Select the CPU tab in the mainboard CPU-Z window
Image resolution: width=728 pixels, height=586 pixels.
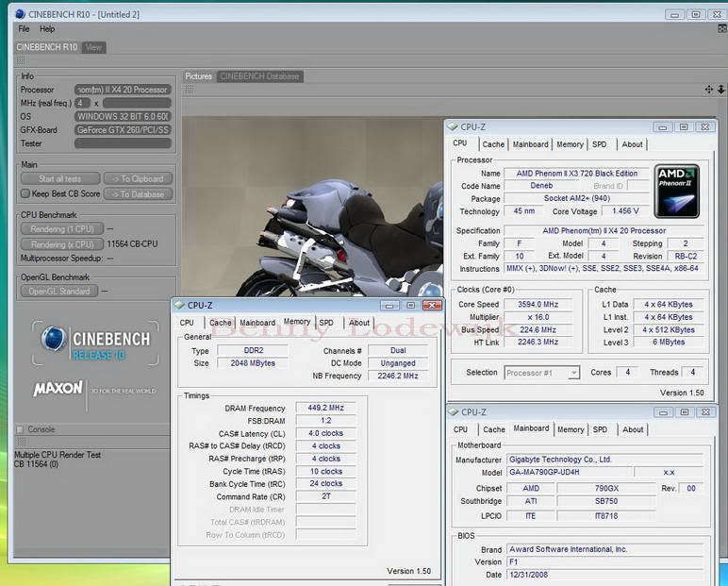tap(460, 430)
